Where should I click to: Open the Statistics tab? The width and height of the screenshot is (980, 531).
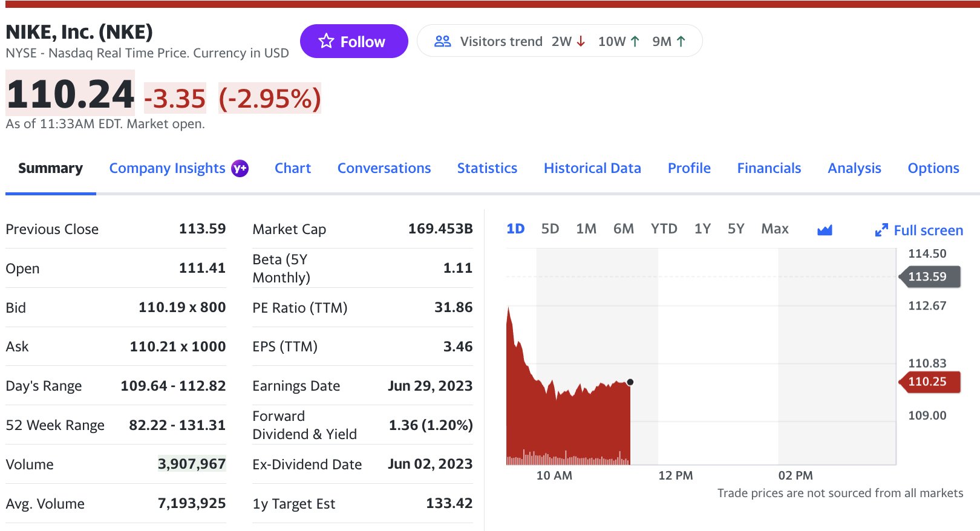[x=487, y=168]
